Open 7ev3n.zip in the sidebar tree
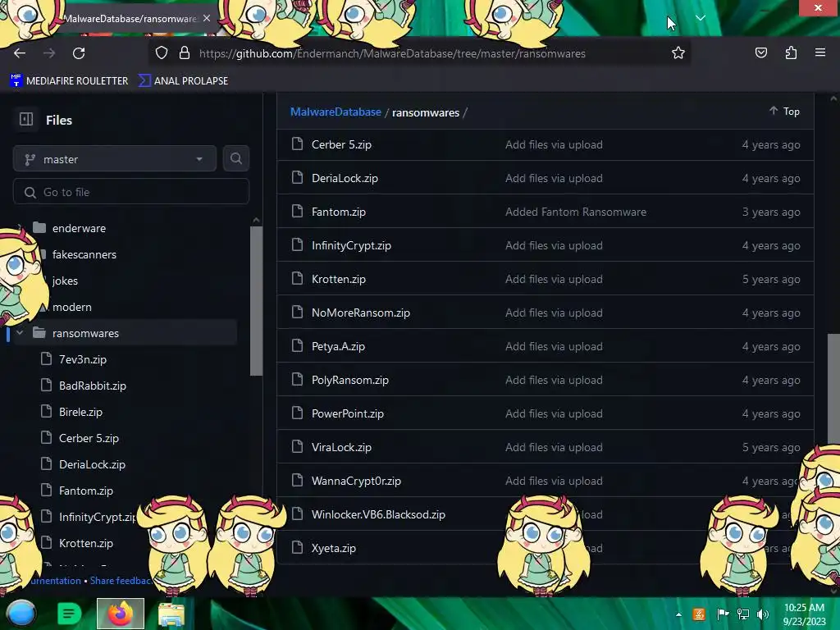The height and width of the screenshot is (630, 840). point(83,359)
